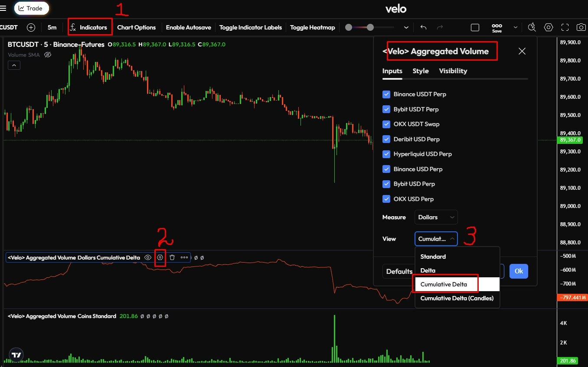
Task: Open the hamburger main menu
Action: pyautogui.click(x=3, y=8)
